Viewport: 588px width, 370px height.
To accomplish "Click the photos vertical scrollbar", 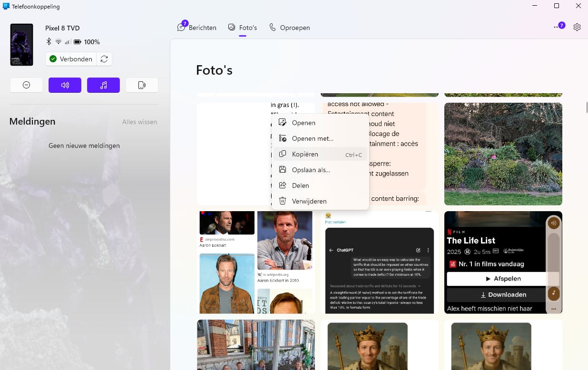I will [587, 107].
